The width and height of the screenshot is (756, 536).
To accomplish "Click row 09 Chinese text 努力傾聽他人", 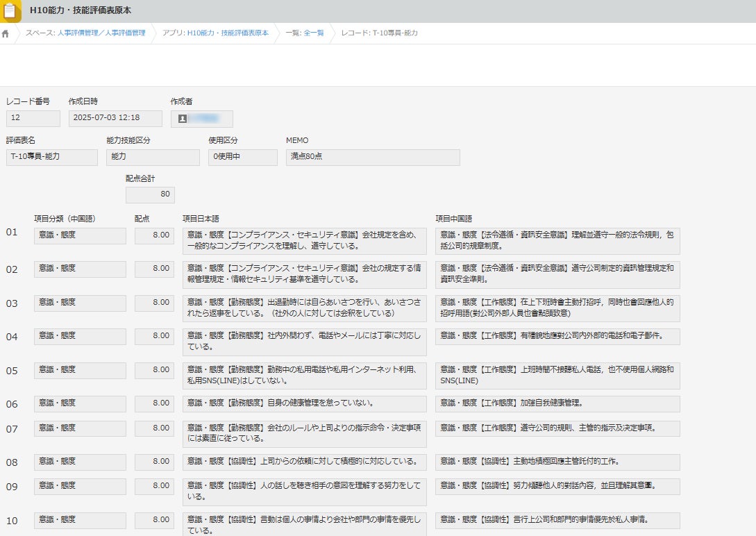I will [557, 486].
